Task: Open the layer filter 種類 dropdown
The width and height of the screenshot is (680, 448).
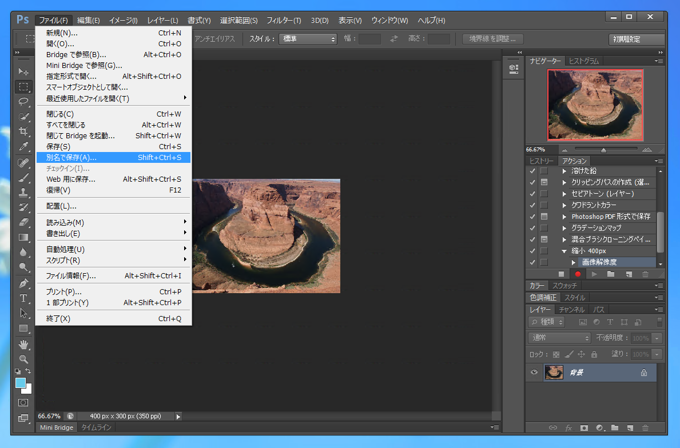Action: click(x=547, y=322)
